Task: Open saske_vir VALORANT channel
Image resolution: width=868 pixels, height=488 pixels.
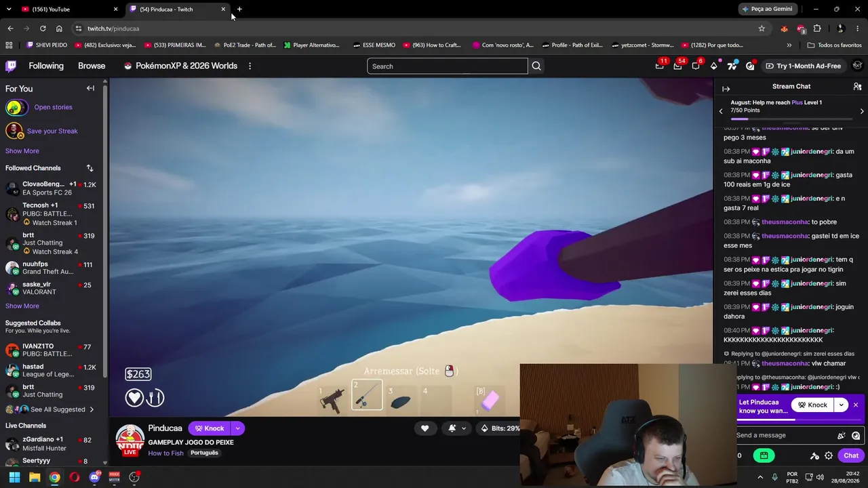Action: [52, 289]
